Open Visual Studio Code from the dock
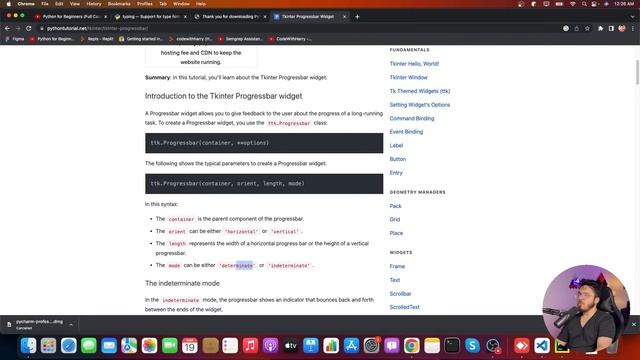The width and height of the screenshot is (640, 360). (542, 346)
